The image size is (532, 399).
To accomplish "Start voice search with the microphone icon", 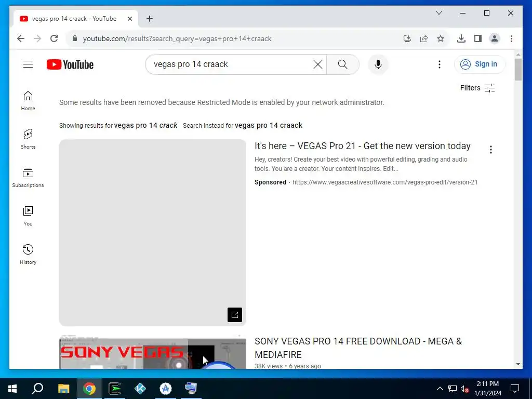I will pyautogui.click(x=378, y=64).
